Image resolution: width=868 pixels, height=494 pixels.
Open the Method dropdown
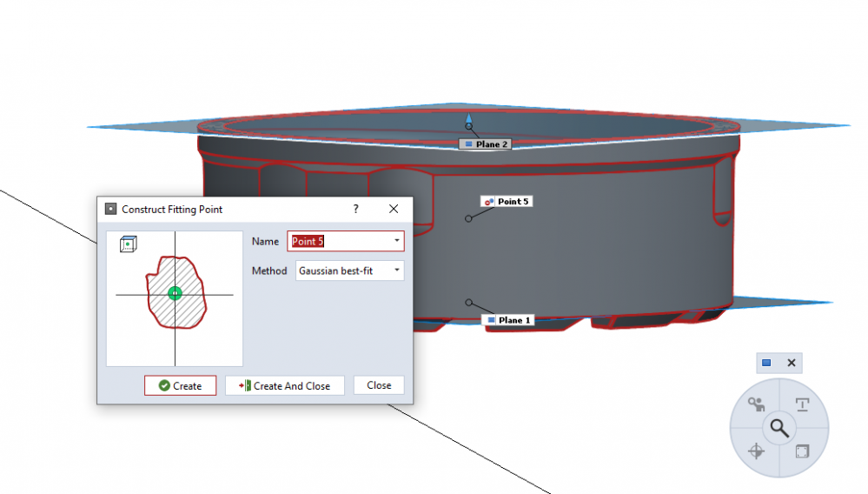[x=349, y=270]
